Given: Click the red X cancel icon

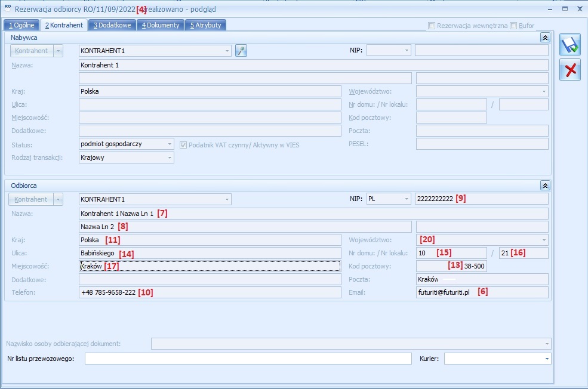Looking at the screenshot, I should (x=569, y=70).
